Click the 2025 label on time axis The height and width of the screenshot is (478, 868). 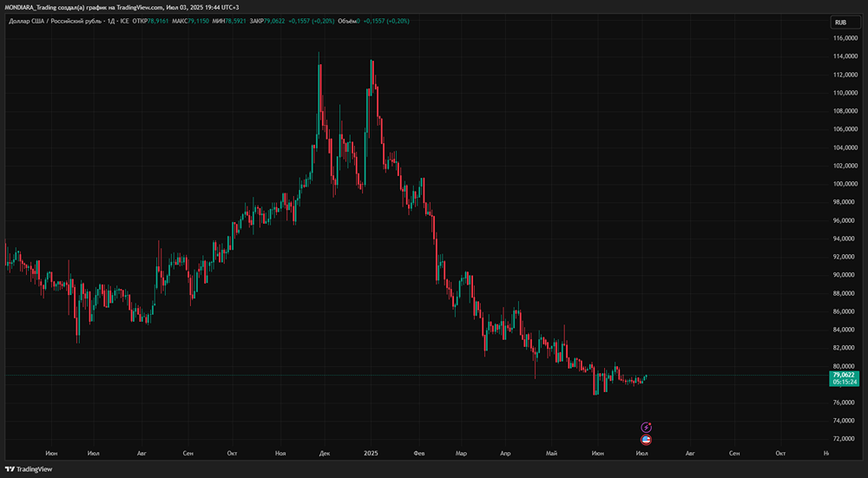pos(371,453)
